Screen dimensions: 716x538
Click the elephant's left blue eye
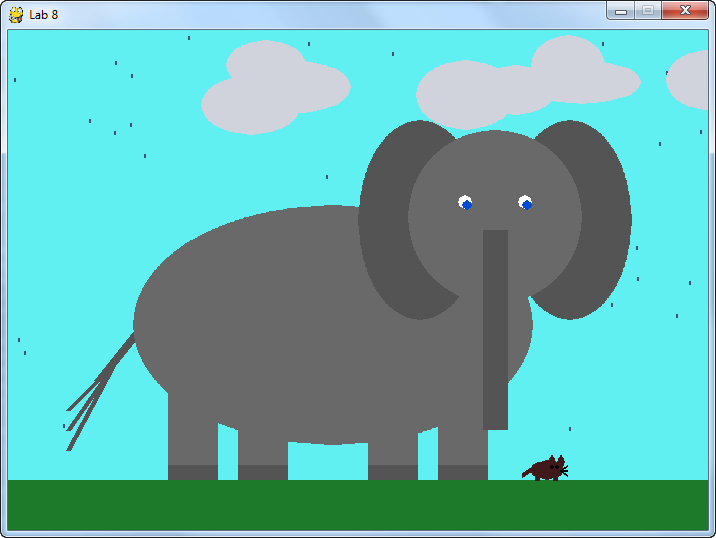pyautogui.click(x=465, y=203)
